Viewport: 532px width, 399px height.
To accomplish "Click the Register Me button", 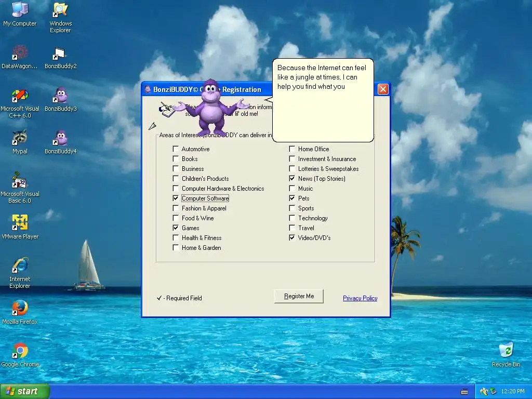I will (x=299, y=296).
